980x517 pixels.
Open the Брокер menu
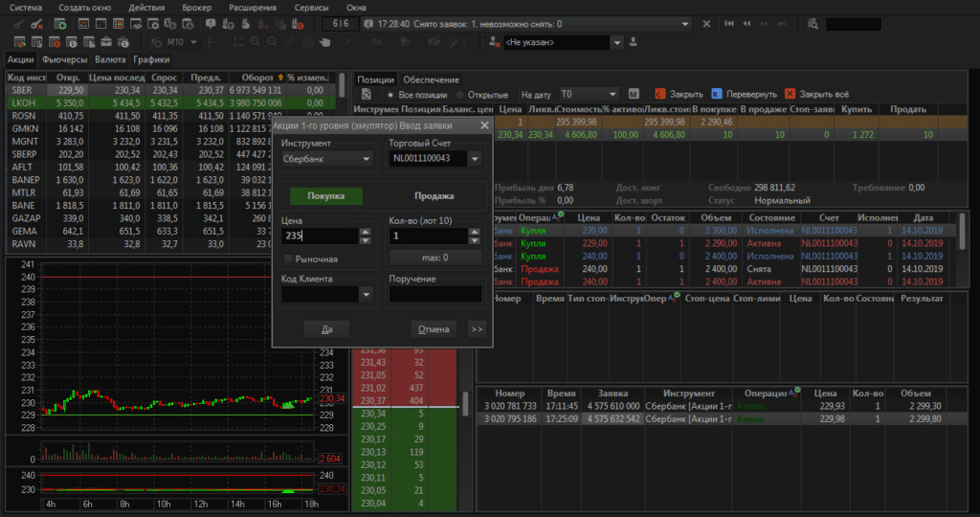(x=196, y=7)
